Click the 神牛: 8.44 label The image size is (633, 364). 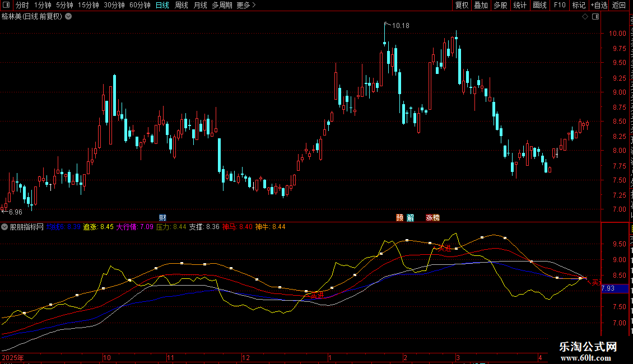coord(271,227)
